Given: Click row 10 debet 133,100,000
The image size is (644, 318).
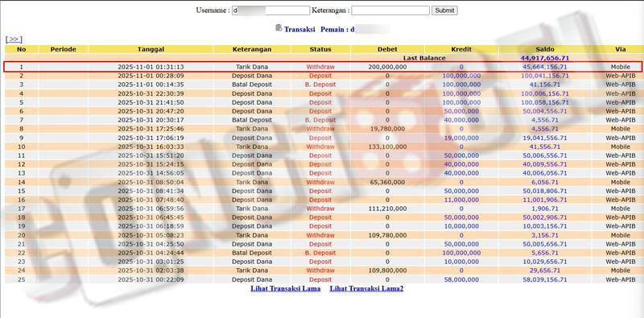Looking at the screenshot, I should [387, 147].
